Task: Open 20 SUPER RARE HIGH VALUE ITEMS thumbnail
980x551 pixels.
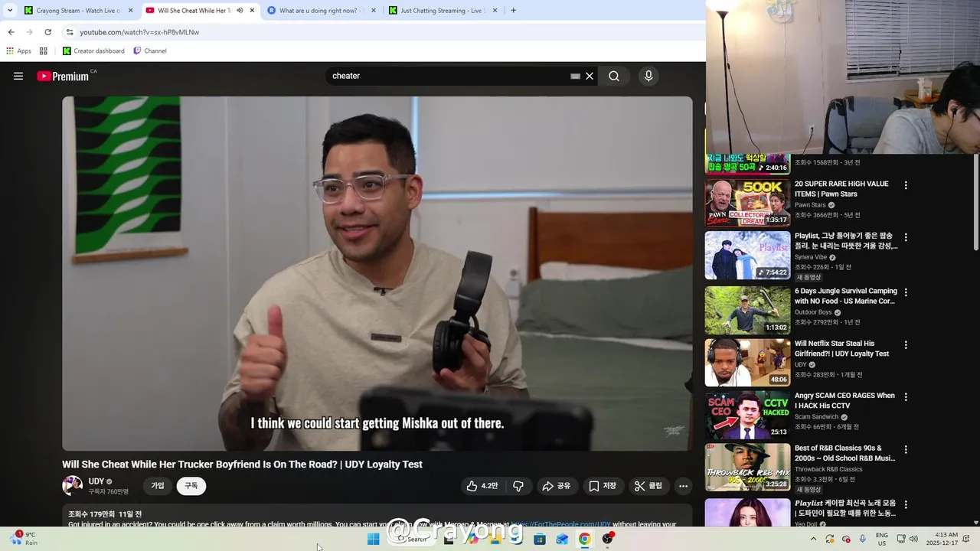Action: click(747, 203)
